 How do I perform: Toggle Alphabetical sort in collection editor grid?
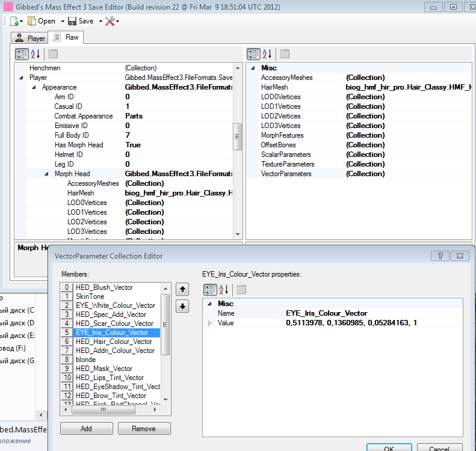click(223, 290)
